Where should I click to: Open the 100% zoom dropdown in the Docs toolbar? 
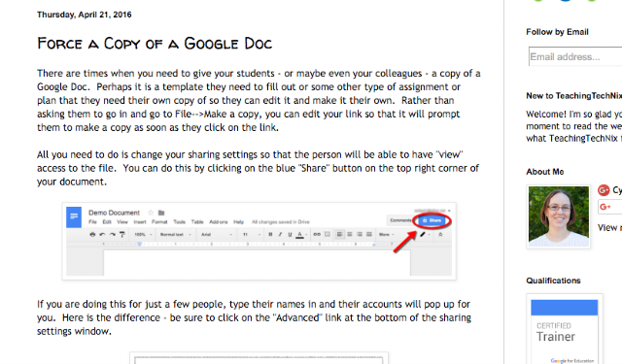click(x=143, y=235)
